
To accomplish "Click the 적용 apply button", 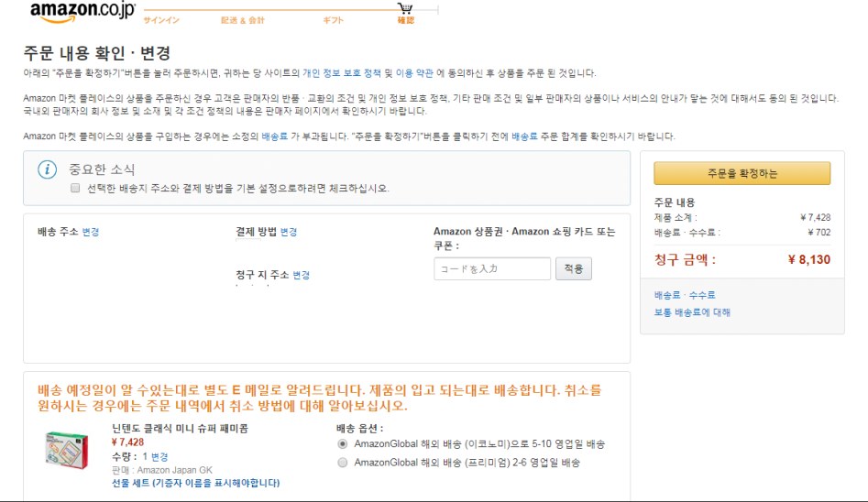I will coord(574,268).
